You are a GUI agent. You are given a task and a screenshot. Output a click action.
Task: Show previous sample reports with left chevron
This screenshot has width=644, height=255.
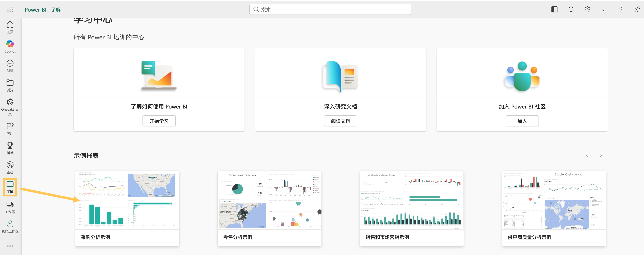[x=587, y=155]
